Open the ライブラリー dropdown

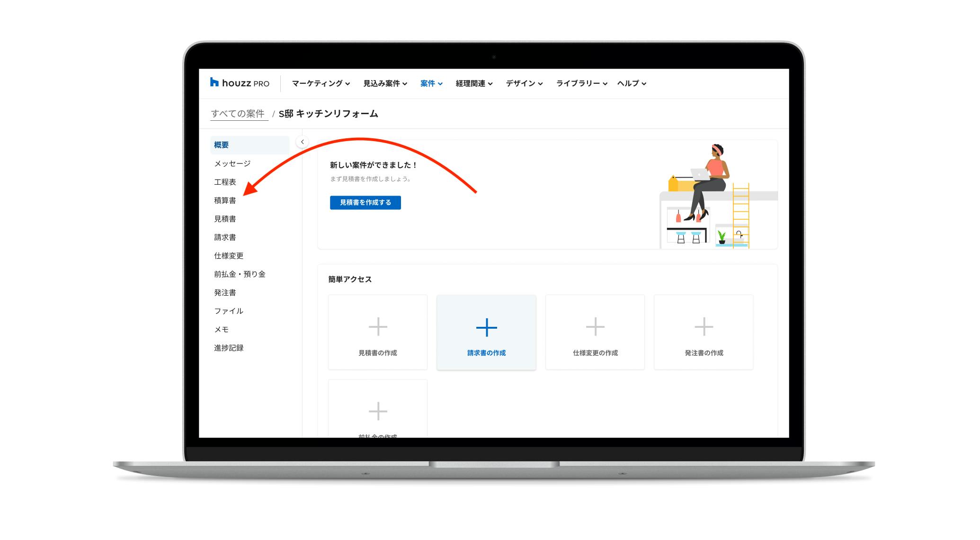(581, 83)
